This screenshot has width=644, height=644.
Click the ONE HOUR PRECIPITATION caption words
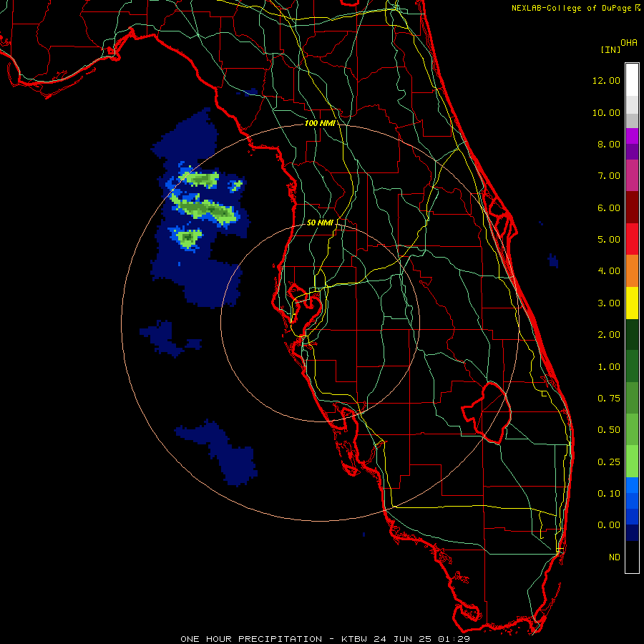point(251,639)
